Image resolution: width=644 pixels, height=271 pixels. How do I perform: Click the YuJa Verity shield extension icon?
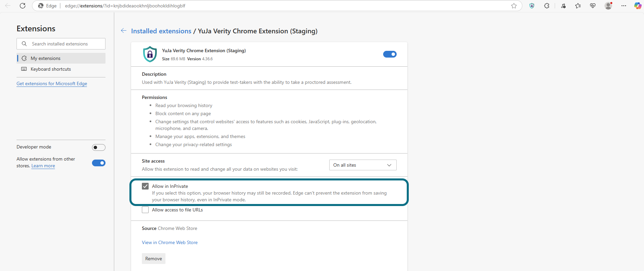tap(532, 6)
